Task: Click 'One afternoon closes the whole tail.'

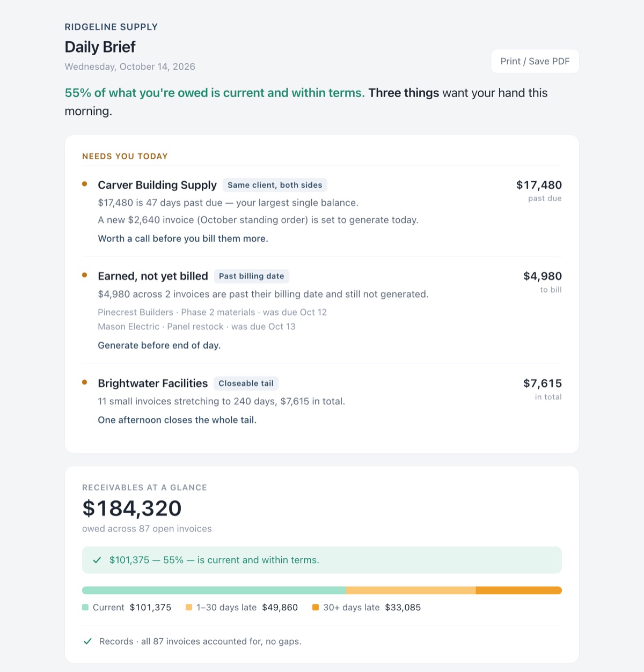Action: 177,420
